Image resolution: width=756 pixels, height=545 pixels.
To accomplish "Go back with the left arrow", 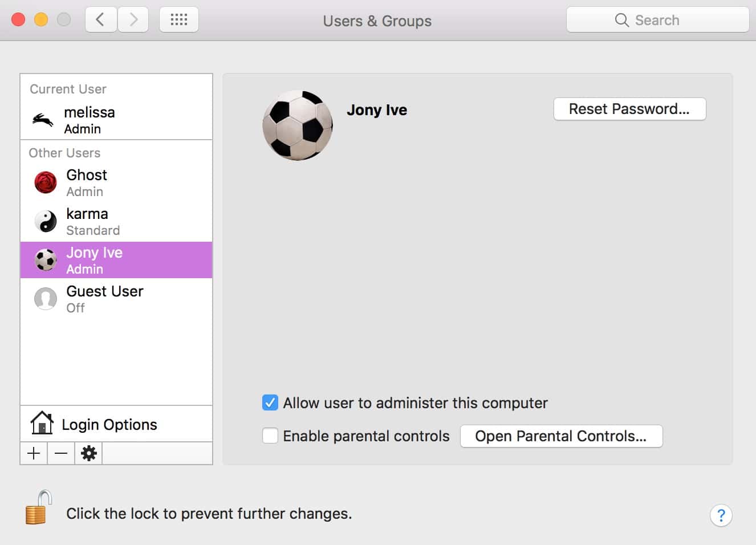I will (101, 20).
